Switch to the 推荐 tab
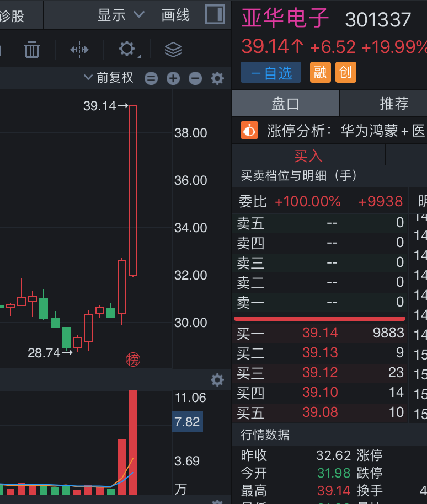Screen dimensions: 427x504 click(x=394, y=103)
